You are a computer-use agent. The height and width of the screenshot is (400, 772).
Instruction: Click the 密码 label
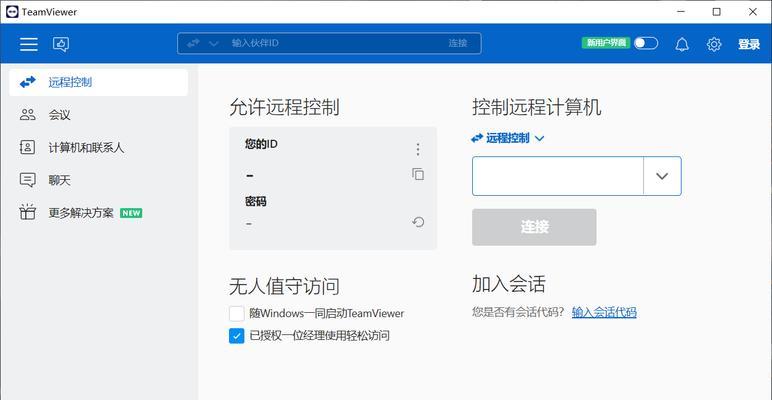pyautogui.click(x=256, y=201)
